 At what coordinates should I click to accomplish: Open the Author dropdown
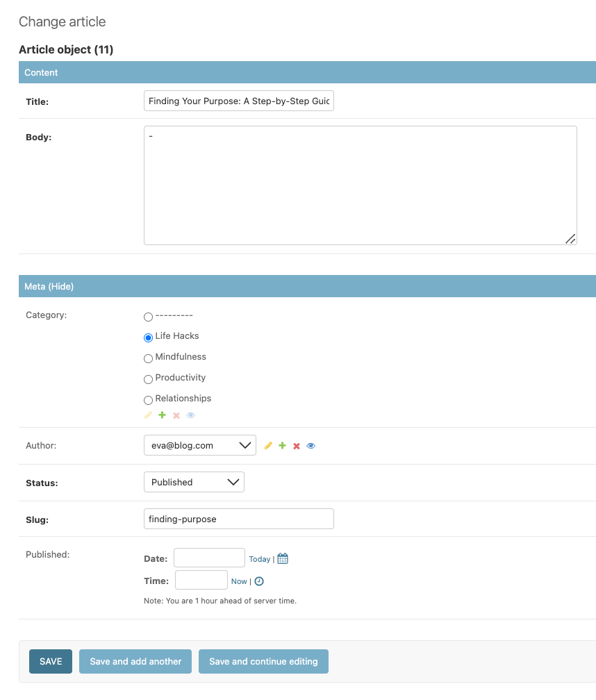pos(199,445)
